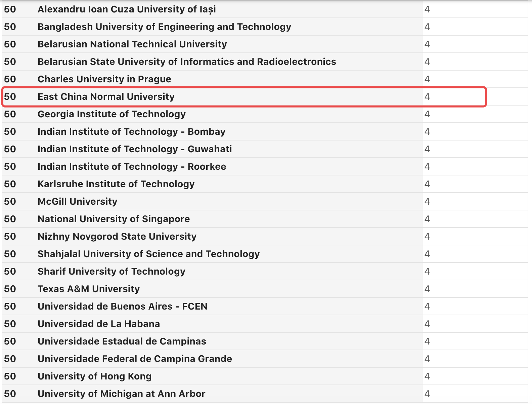Open Indian Institute of Technology - Guwahati
The height and width of the screenshot is (404, 532).
(135, 149)
